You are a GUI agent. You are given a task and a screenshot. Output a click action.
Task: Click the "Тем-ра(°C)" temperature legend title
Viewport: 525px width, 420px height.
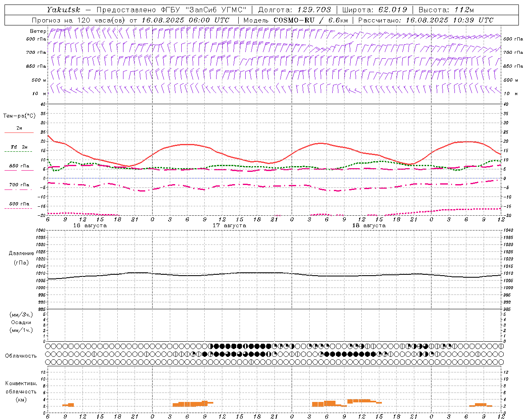click(19, 116)
